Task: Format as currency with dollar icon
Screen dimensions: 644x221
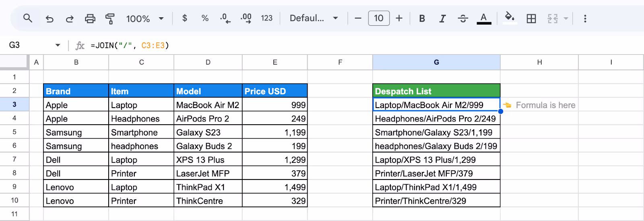Action: [185, 18]
